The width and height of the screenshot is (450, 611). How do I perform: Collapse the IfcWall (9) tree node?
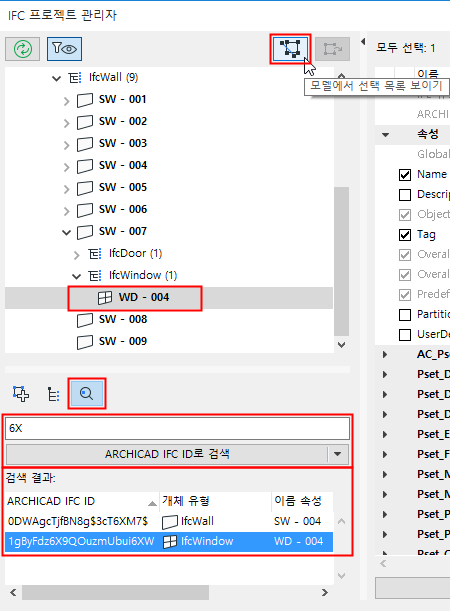point(56,78)
